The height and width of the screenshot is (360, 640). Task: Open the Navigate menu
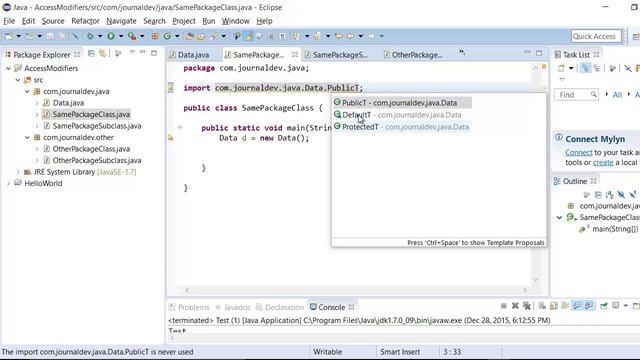click(x=121, y=21)
